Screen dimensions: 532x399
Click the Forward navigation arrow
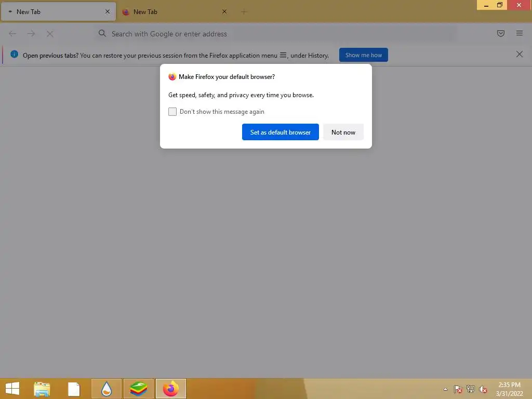pyautogui.click(x=31, y=34)
